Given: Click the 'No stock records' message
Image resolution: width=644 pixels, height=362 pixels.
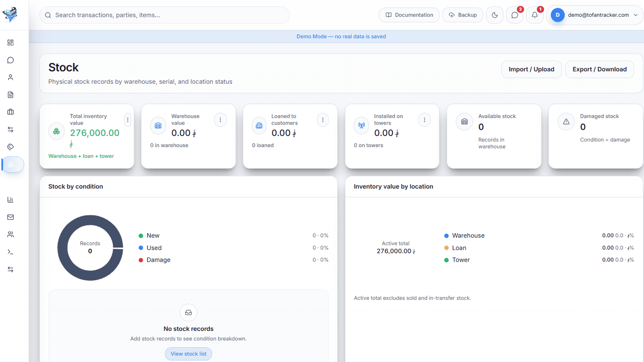Looking at the screenshot, I should click(x=189, y=329).
